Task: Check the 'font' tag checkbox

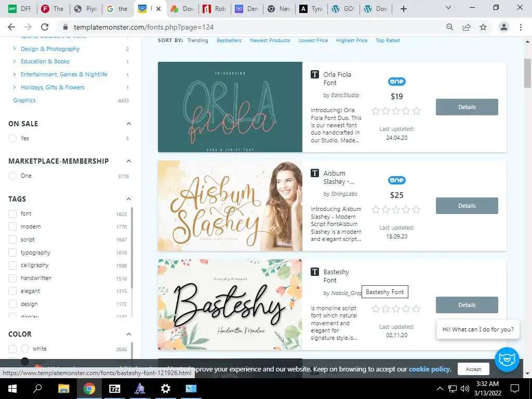Action: (x=12, y=214)
